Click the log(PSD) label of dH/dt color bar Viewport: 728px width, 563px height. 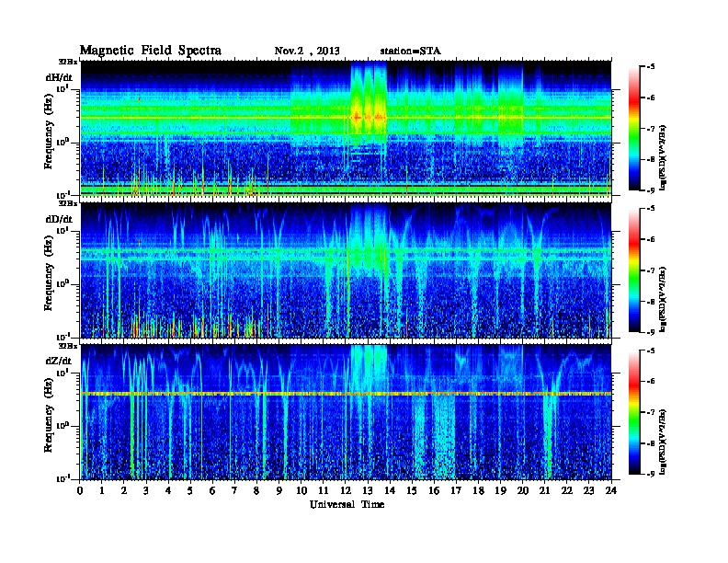pos(663,157)
